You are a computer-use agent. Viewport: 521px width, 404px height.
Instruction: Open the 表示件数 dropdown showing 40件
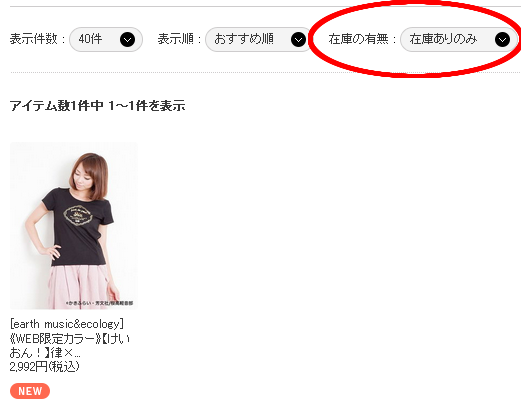tap(106, 39)
